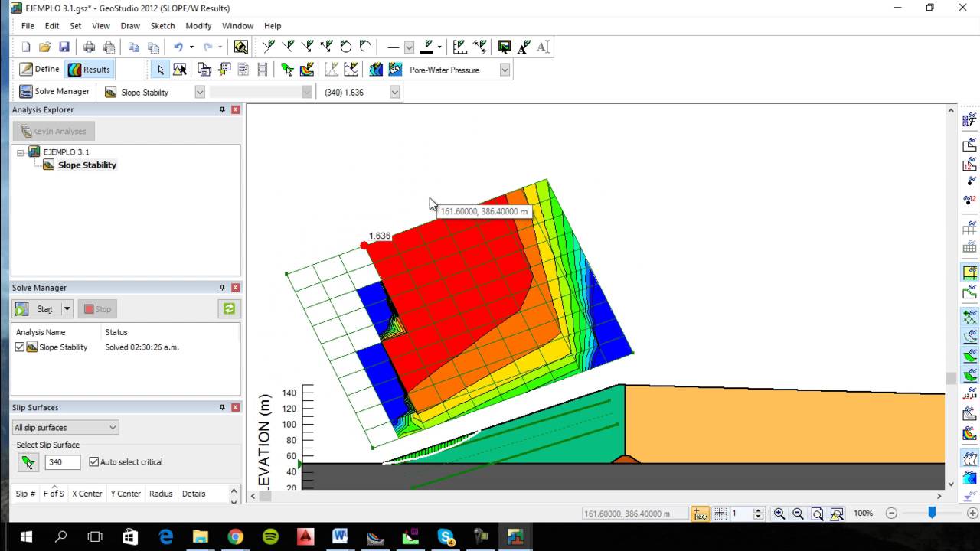980x551 pixels.
Task: Click the zoom slider handle
Action: [932, 514]
